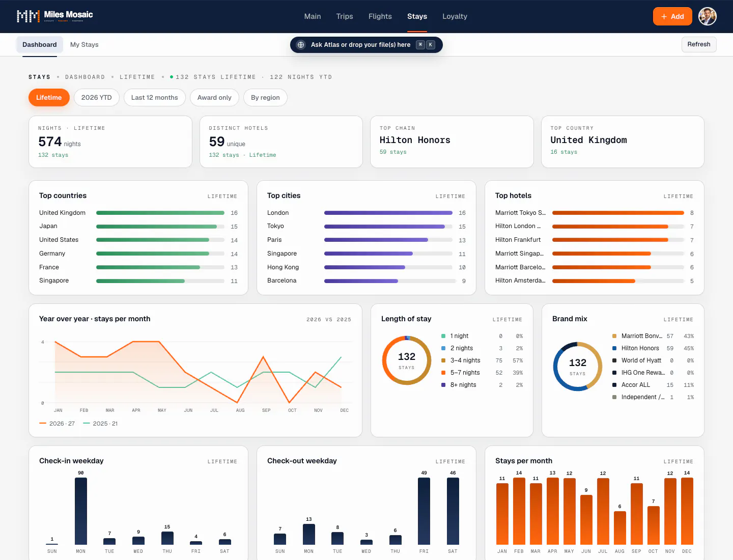Go to the Trips section

coord(345,16)
